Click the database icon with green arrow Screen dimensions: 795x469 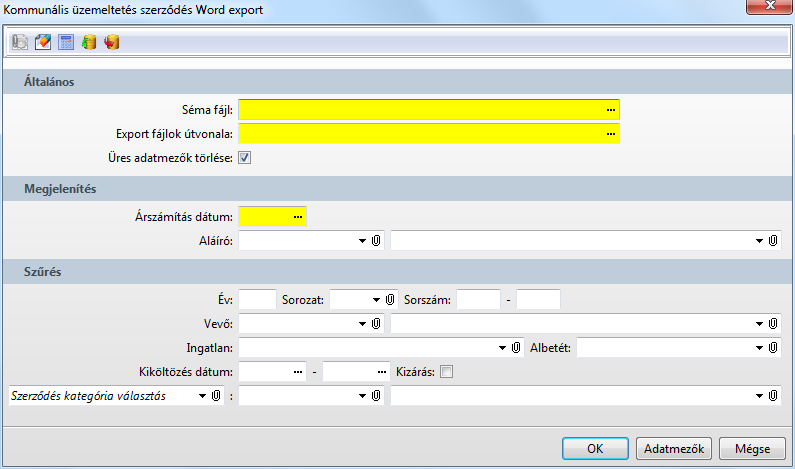[89, 42]
